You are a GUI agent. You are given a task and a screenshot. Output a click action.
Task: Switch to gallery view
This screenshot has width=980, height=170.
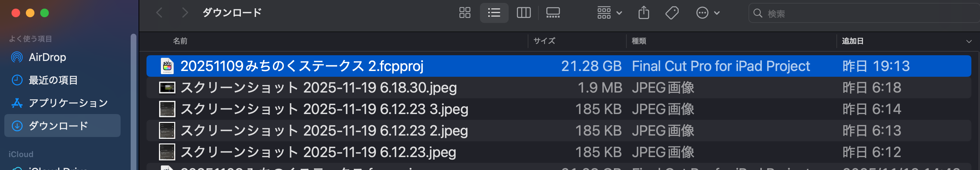pyautogui.click(x=553, y=13)
